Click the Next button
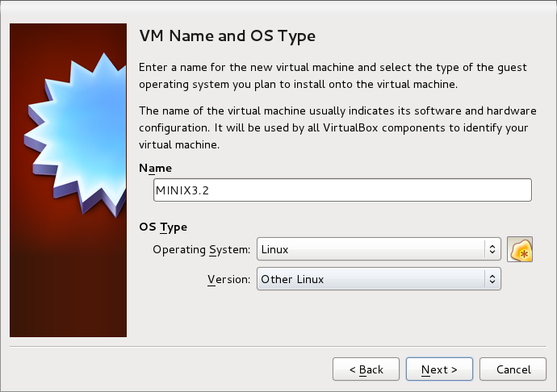This screenshot has height=392, width=557. (x=439, y=369)
